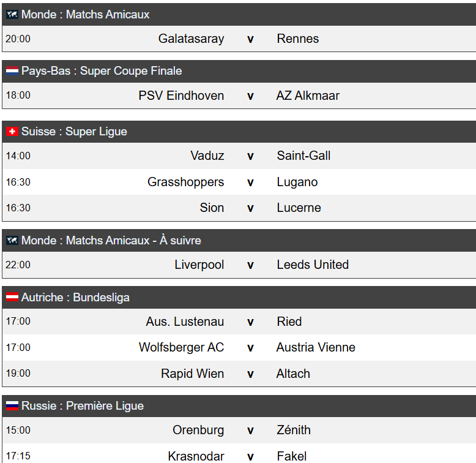Click the Russia flag icon
Viewport: 476px width, 463px height.
pyautogui.click(x=12, y=405)
